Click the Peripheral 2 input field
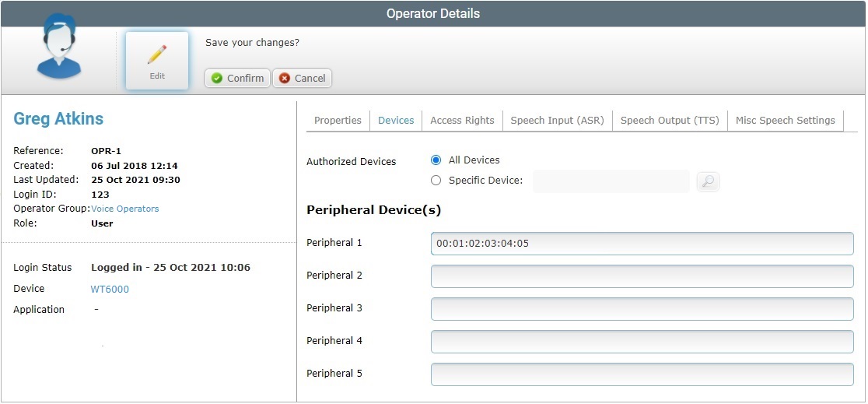Screen dimensions: 868x404 click(x=642, y=276)
